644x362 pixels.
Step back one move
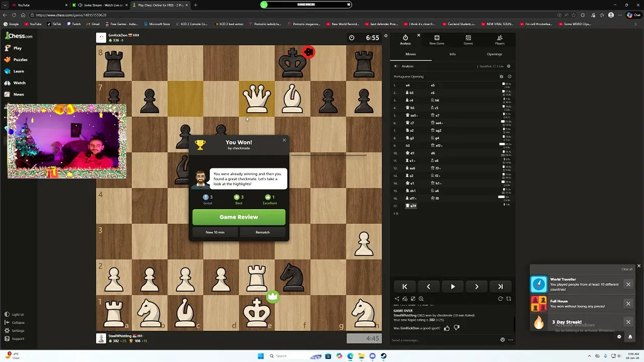click(x=429, y=287)
